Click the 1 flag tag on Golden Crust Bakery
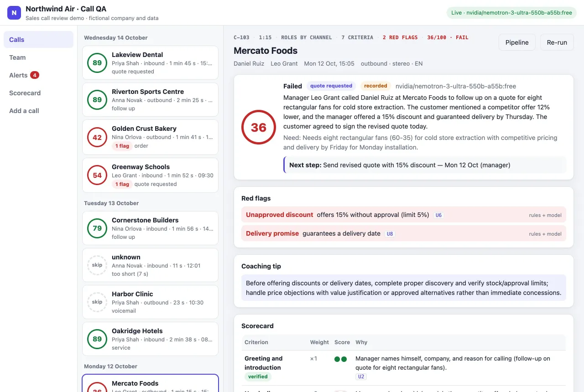584x392 pixels. pyautogui.click(x=122, y=146)
